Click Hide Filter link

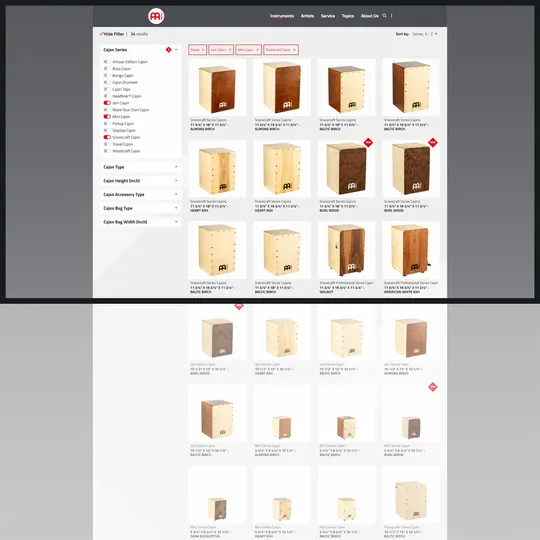112,34
